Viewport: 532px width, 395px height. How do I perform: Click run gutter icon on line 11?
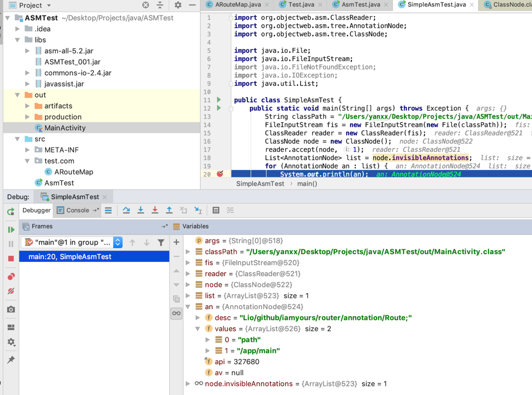pyautogui.click(x=219, y=100)
